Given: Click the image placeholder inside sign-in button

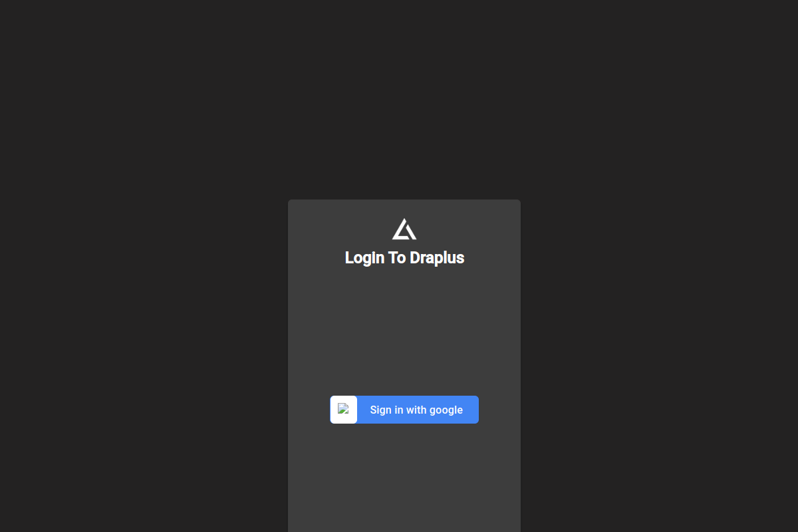Looking at the screenshot, I should pos(343,409).
